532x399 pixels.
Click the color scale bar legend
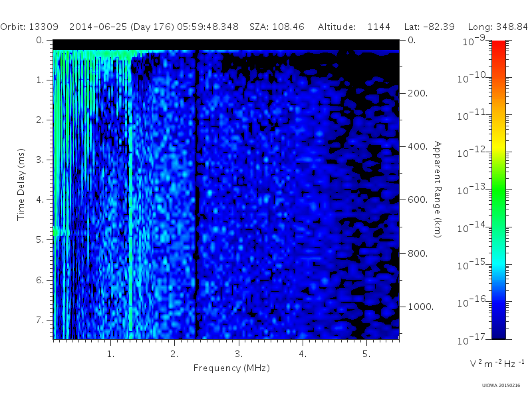[x=499, y=190]
